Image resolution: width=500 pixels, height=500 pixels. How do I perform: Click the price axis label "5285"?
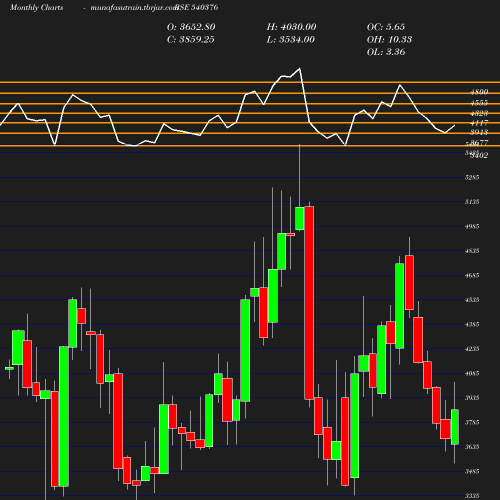point(472,177)
